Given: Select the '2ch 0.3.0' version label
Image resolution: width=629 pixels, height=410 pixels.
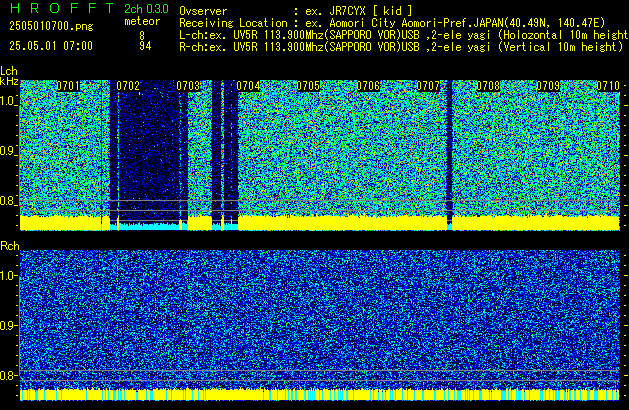Looking at the screenshot, I should click(x=146, y=9).
